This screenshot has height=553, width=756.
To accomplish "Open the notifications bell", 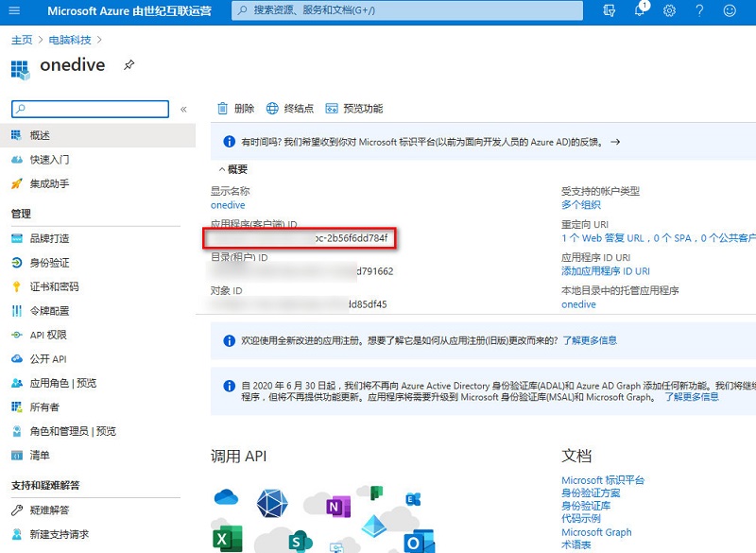I will [640, 10].
